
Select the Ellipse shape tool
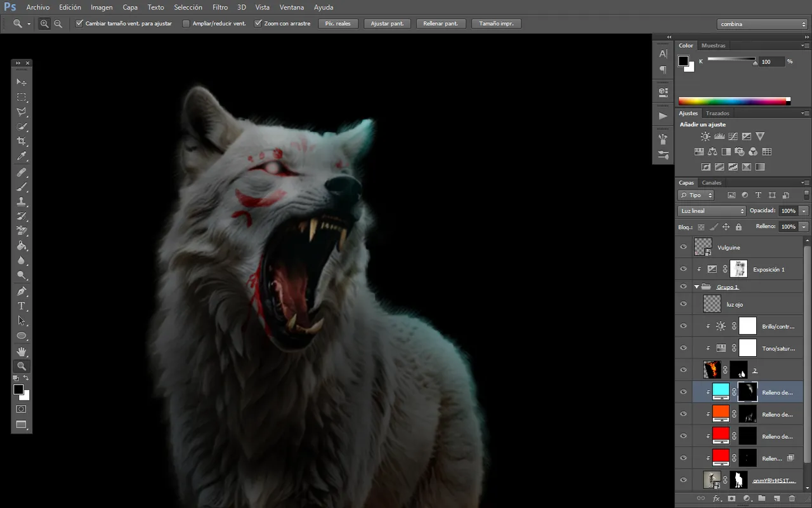click(x=22, y=335)
